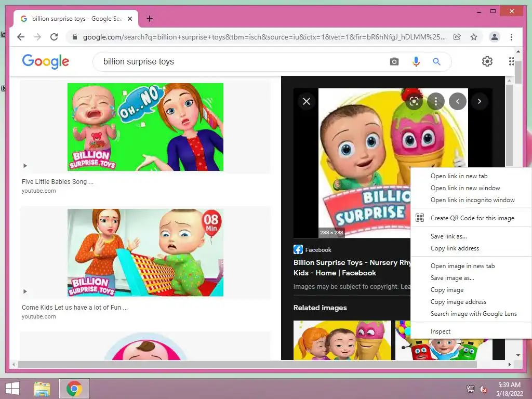Go back using Chrome's back arrow
Image resolution: width=532 pixels, height=399 pixels.
point(21,37)
